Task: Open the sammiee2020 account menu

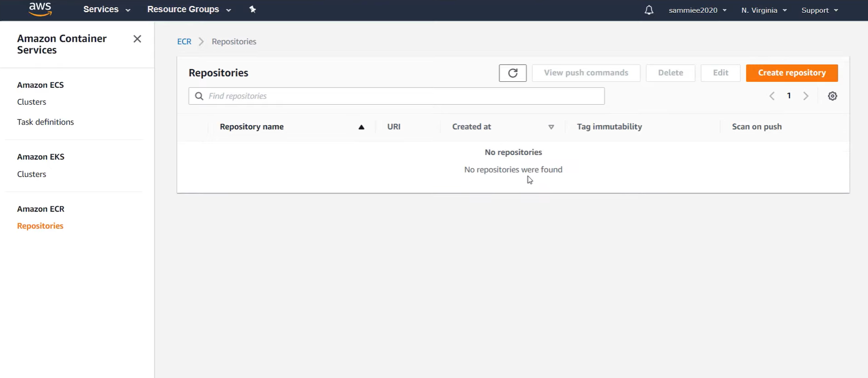Action: pyautogui.click(x=698, y=10)
